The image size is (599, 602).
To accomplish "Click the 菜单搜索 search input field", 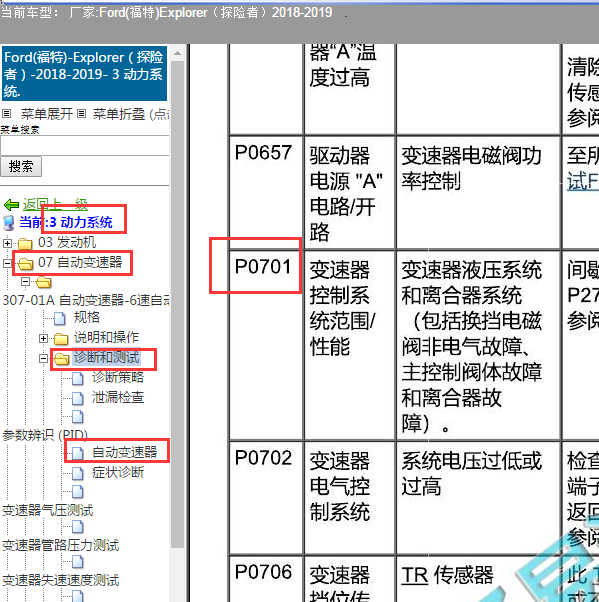I will tap(84, 146).
